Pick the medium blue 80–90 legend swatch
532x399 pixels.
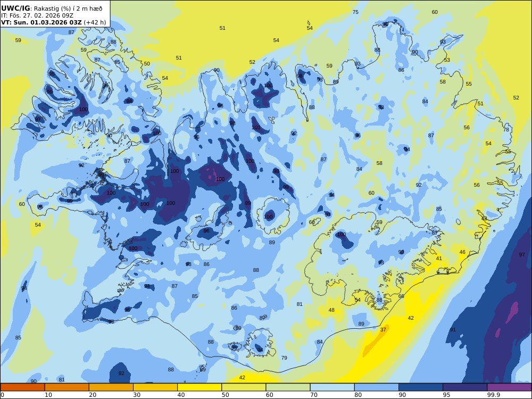pyautogui.click(x=377, y=387)
